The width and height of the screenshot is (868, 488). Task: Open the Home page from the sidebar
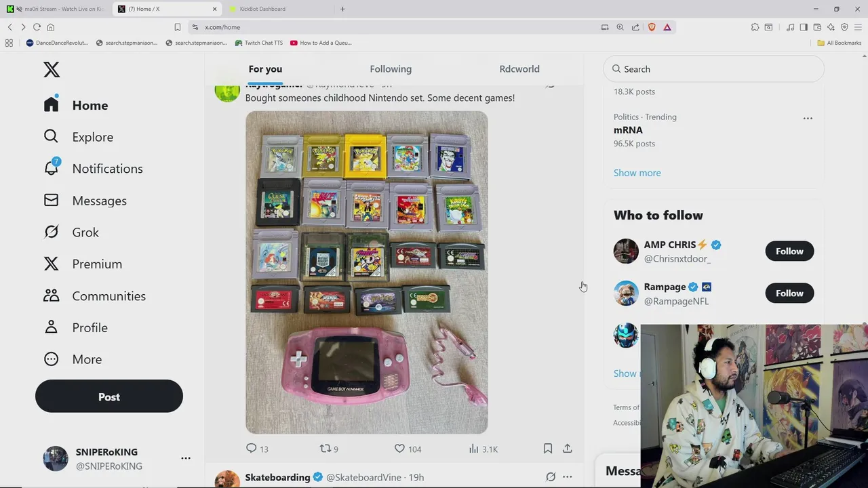(76, 105)
